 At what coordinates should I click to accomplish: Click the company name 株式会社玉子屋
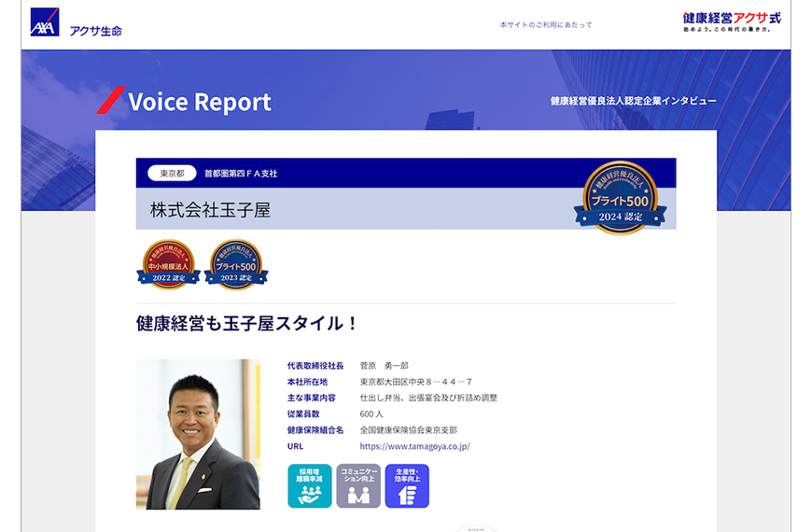(210, 210)
